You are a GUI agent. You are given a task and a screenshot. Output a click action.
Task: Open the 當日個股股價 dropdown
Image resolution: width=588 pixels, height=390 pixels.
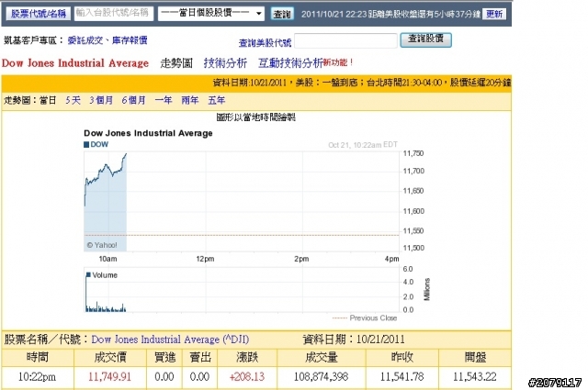(211, 14)
